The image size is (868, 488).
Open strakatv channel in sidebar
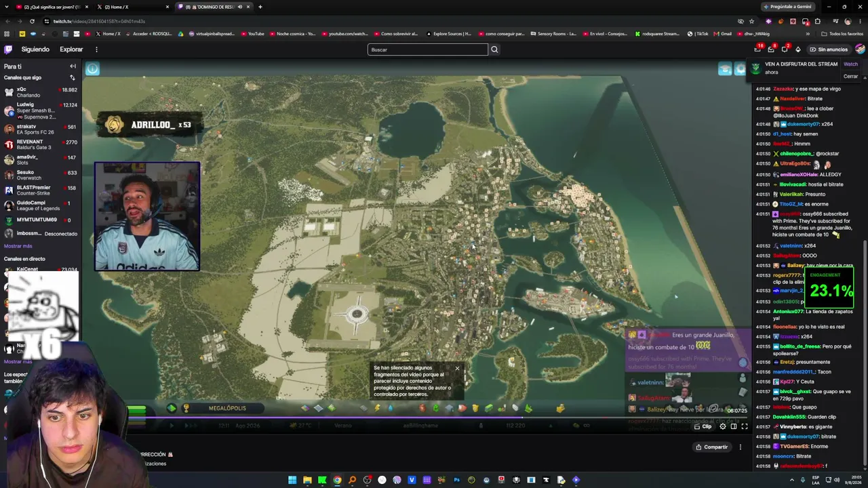click(40, 129)
